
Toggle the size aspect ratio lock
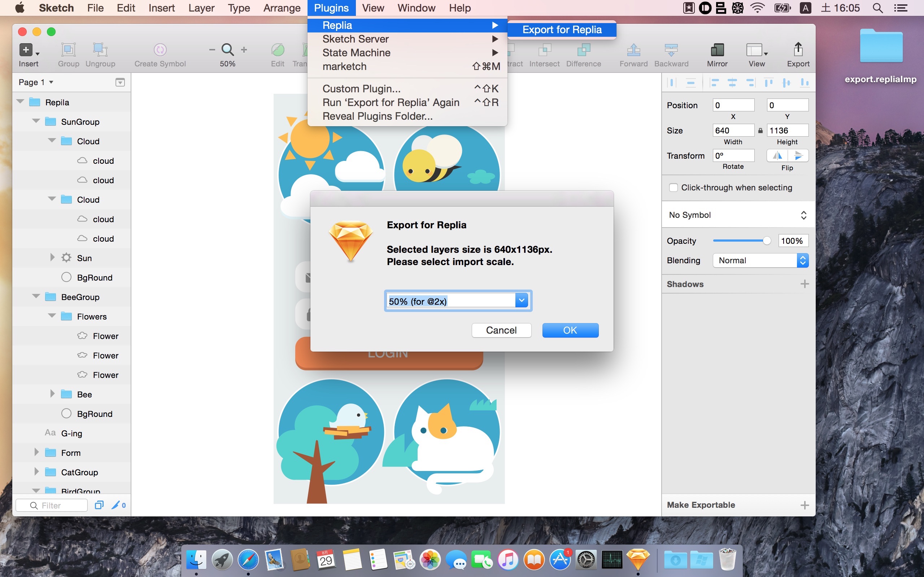click(760, 131)
